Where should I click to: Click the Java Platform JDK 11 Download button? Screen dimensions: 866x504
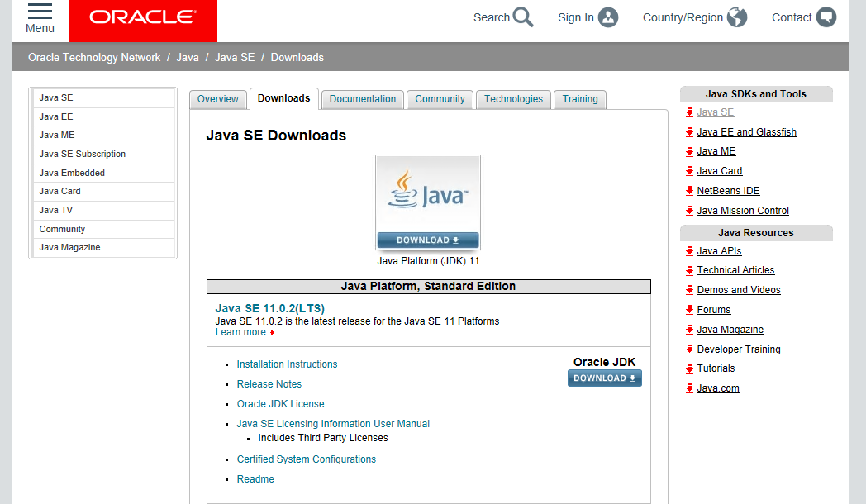click(x=428, y=240)
